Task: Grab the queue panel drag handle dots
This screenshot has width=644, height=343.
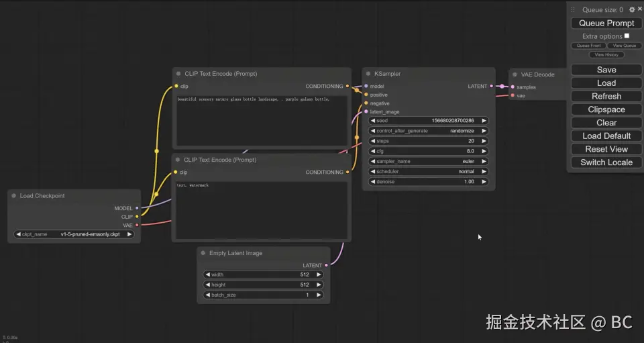Action: point(573,9)
